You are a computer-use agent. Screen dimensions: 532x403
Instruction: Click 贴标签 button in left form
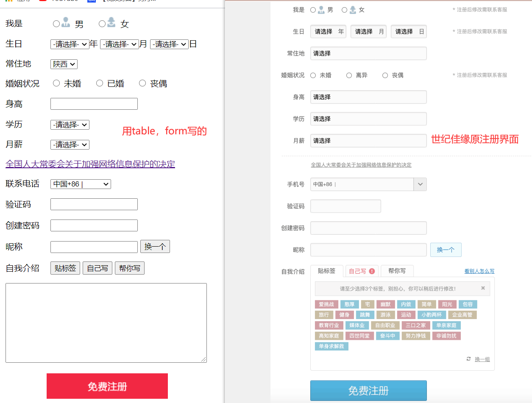pos(65,268)
